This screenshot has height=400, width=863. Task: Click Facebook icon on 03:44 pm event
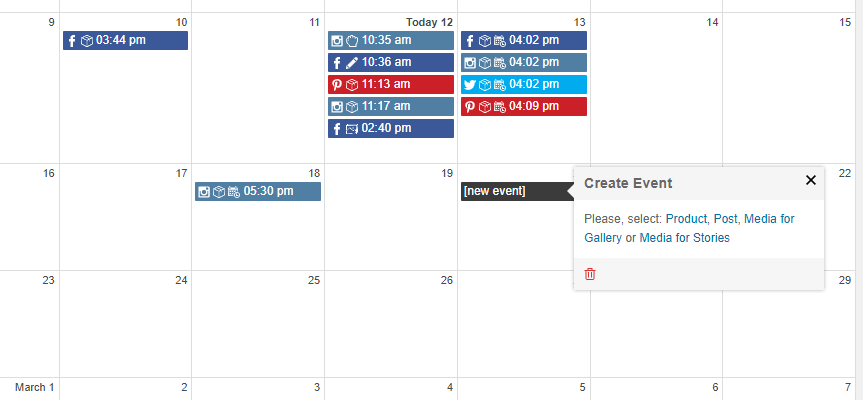pos(72,41)
